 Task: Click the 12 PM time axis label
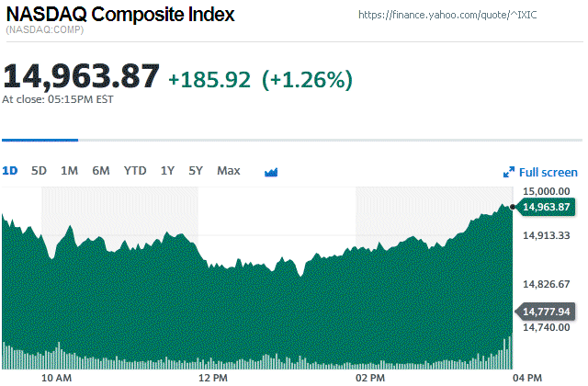pyautogui.click(x=213, y=378)
